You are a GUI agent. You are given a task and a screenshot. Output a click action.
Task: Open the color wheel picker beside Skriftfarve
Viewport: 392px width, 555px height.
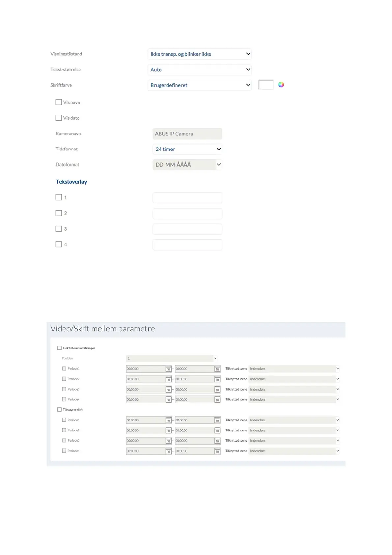click(x=281, y=85)
